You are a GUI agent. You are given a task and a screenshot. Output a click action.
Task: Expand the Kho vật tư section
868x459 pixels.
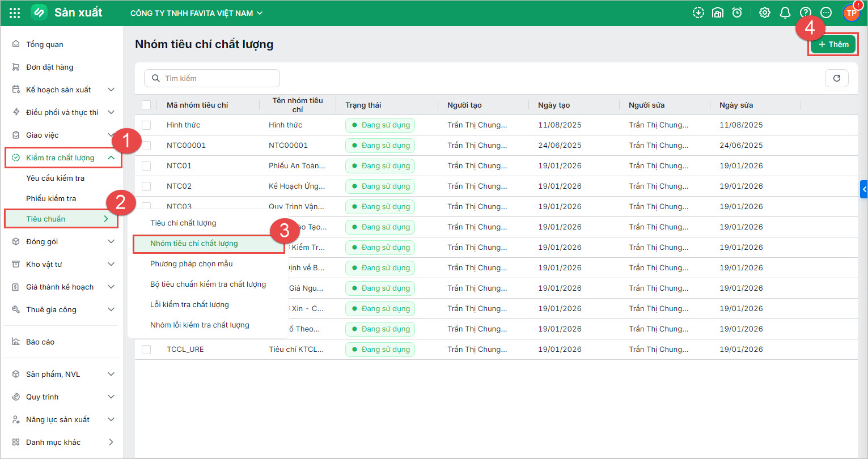(111, 264)
